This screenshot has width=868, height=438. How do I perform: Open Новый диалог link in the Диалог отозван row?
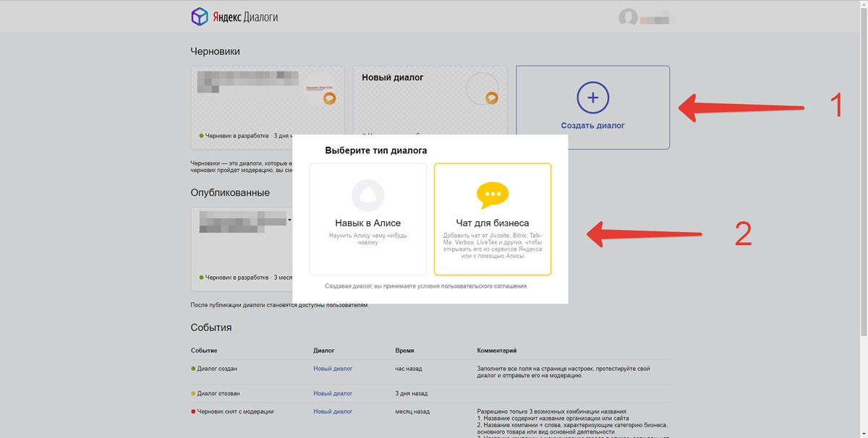(x=333, y=394)
